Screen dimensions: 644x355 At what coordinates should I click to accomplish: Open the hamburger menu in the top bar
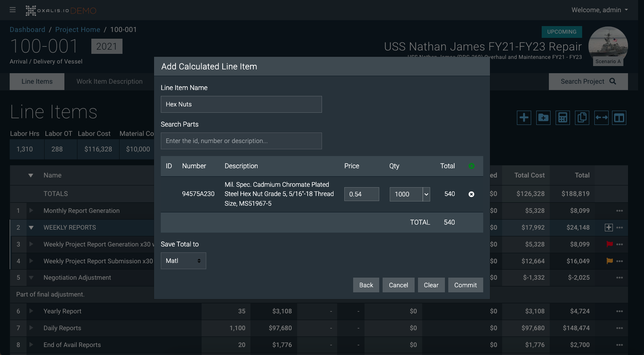click(13, 10)
